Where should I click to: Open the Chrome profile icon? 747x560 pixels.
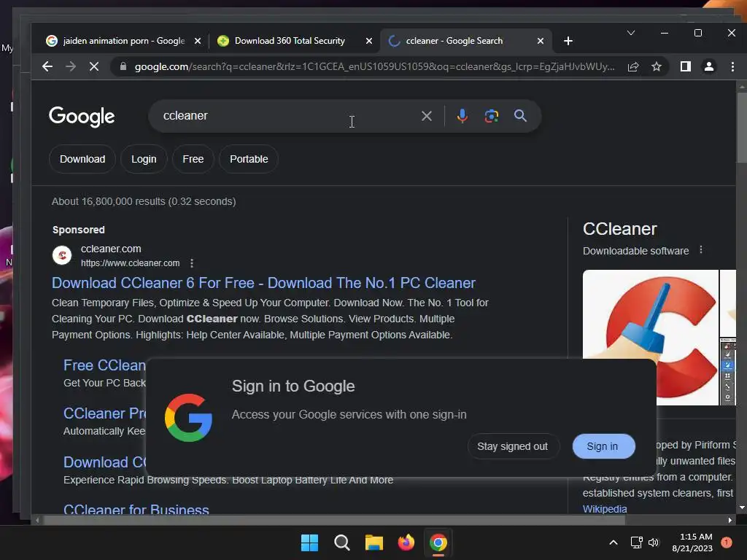(x=709, y=66)
